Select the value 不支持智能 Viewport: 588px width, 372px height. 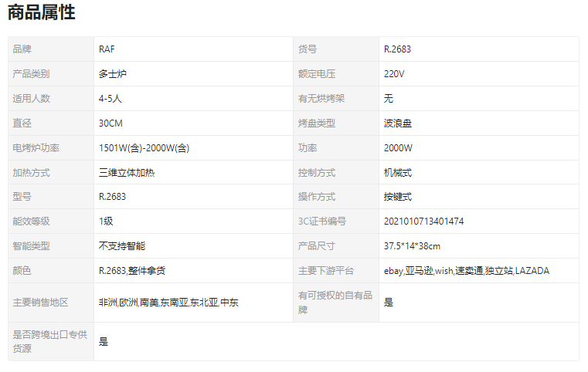coord(122,246)
